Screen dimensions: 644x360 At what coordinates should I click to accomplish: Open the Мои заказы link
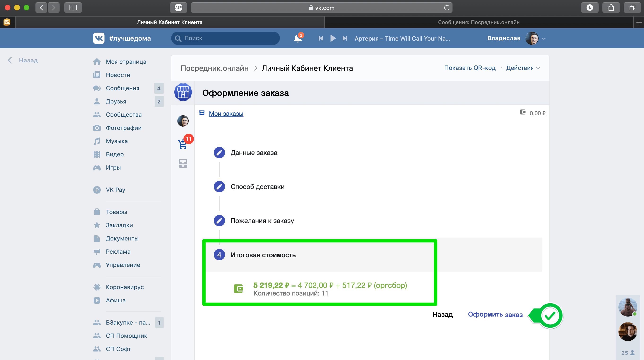(x=226, y=114)
